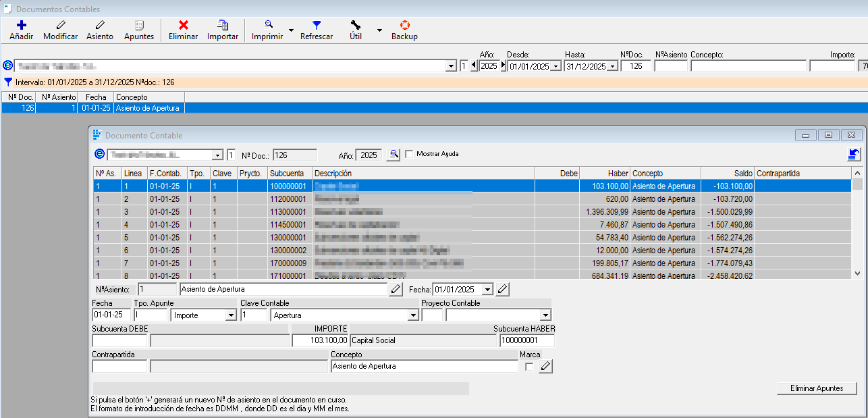Click the Subcuenta column header

pyautogui.click(x=290, y=174)
